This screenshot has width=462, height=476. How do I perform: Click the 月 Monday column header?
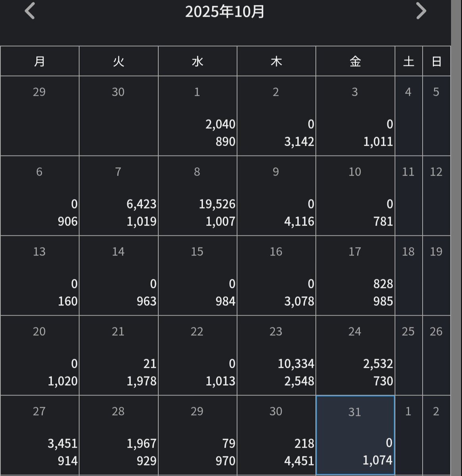(40, 61)
